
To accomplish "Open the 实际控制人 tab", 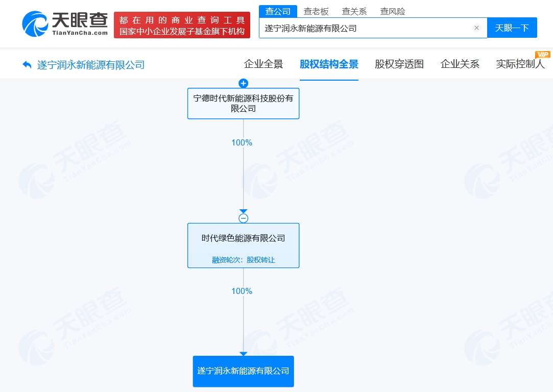I will pos(520,64).
